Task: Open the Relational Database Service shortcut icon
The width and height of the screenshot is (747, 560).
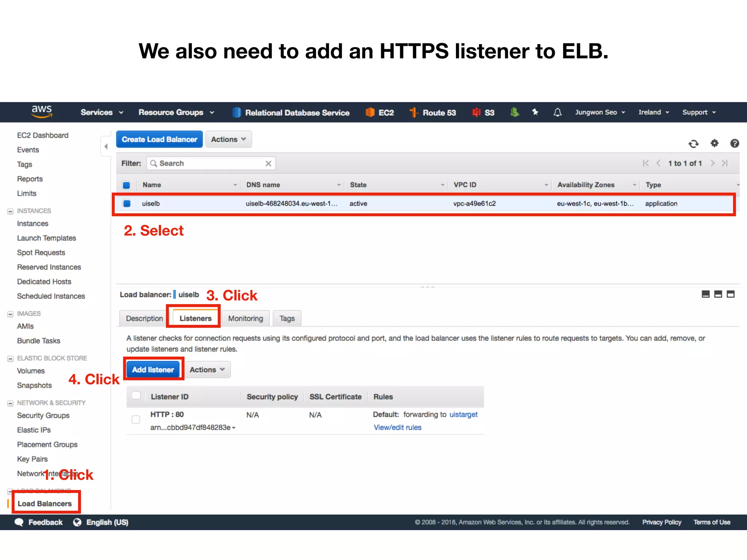Action: click(x=236, y=113)
